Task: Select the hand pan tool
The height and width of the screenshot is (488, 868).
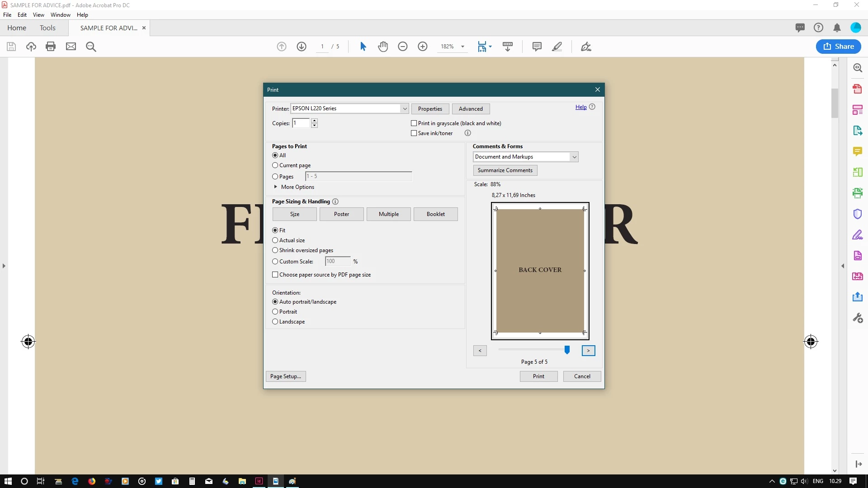Action: click(x=383, y=47)
